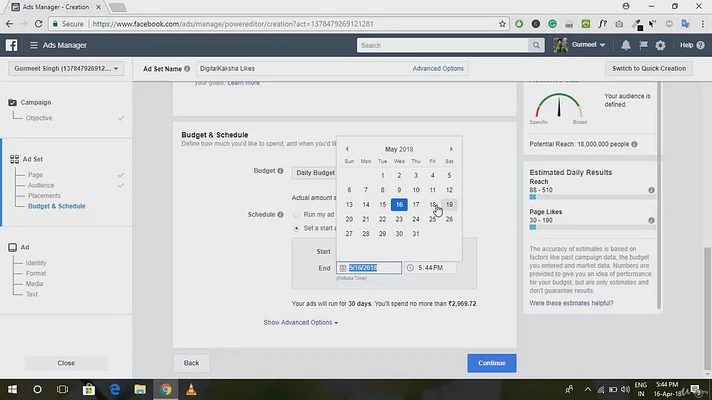Screen dimensions: 712x400
Task: Click the Page Likes info icon
Action: pos(651,220)
